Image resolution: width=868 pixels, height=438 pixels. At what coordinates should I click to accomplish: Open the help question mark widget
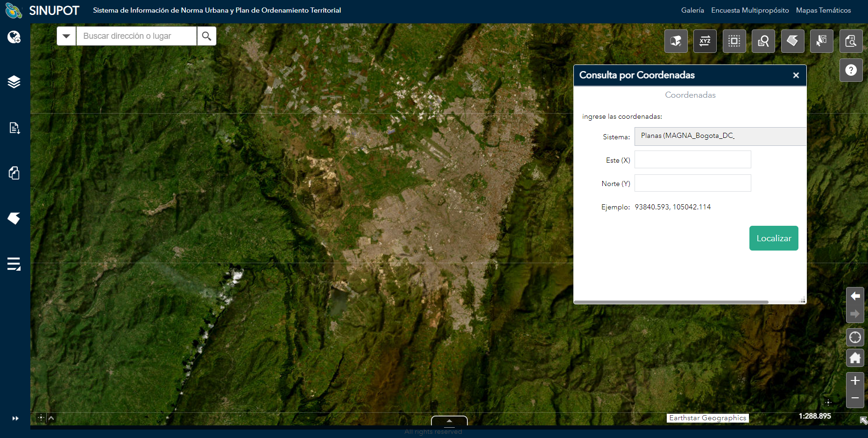851,70
